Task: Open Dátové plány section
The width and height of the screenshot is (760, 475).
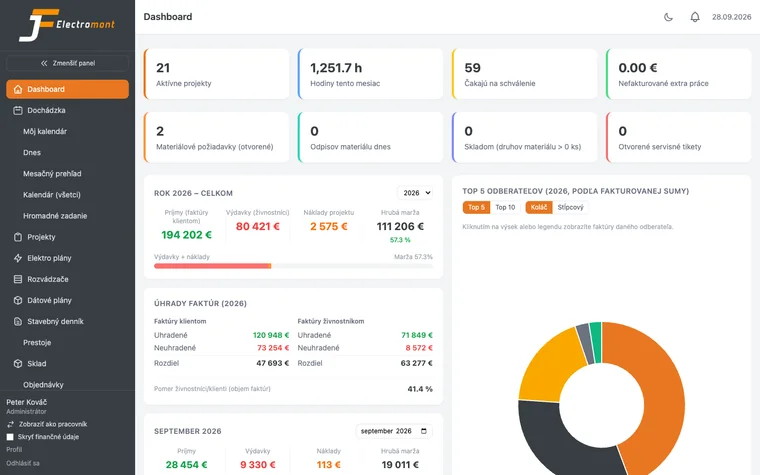Action: tap(67, 301)
